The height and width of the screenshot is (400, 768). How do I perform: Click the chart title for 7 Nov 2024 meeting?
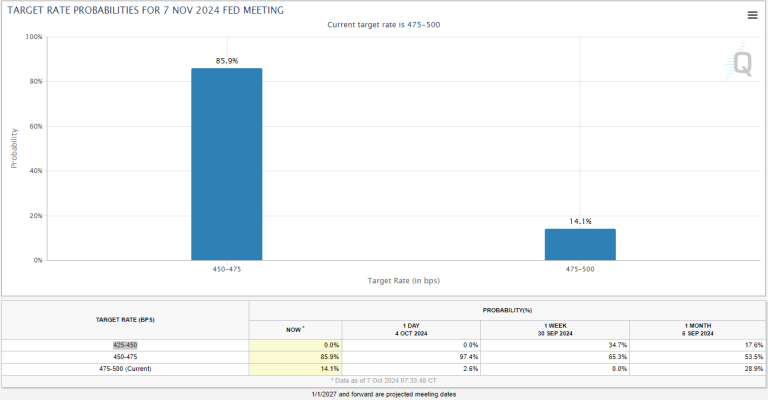pyautogui.click(x=145, y=10)
